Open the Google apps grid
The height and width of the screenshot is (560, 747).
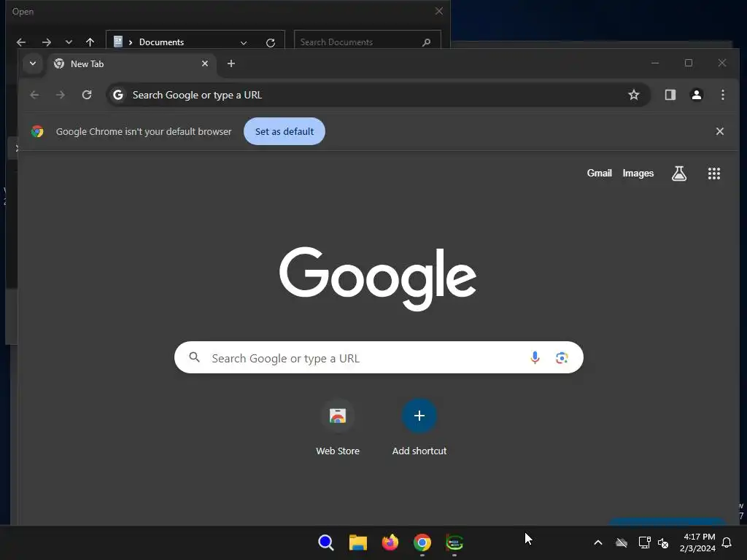pos(713,174)
